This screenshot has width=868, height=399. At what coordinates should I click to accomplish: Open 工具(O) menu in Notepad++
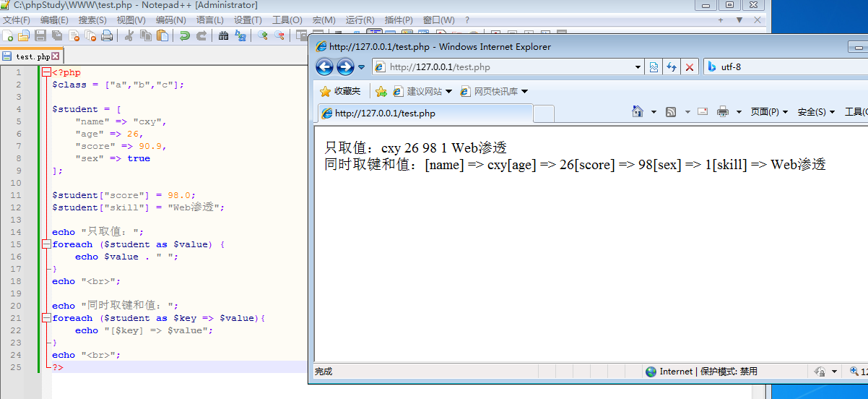click(x=287, y=20)
